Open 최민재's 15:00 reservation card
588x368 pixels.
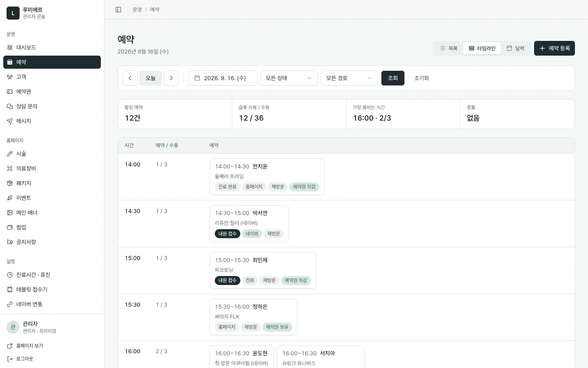coord(263,270)
